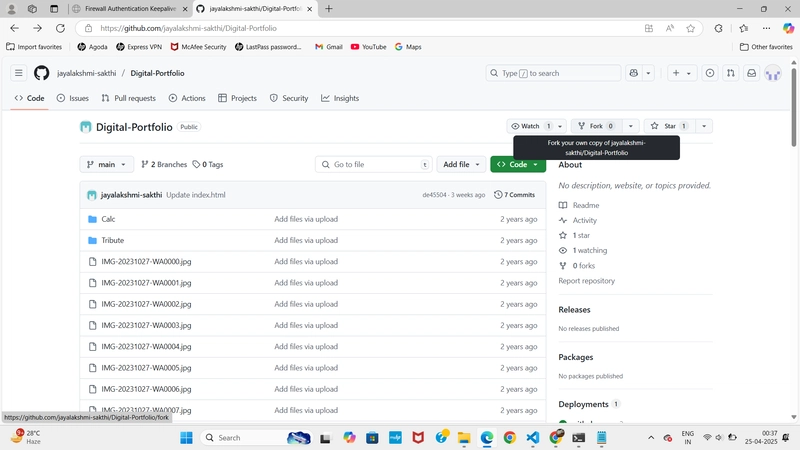Click the GitHub Octocat logo
Screen dimensions: 800x450
pos(42,73)
